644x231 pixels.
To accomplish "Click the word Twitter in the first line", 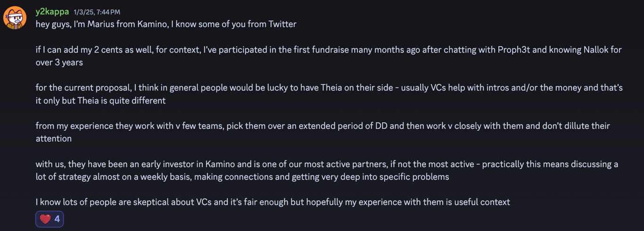I will (282, 24).
